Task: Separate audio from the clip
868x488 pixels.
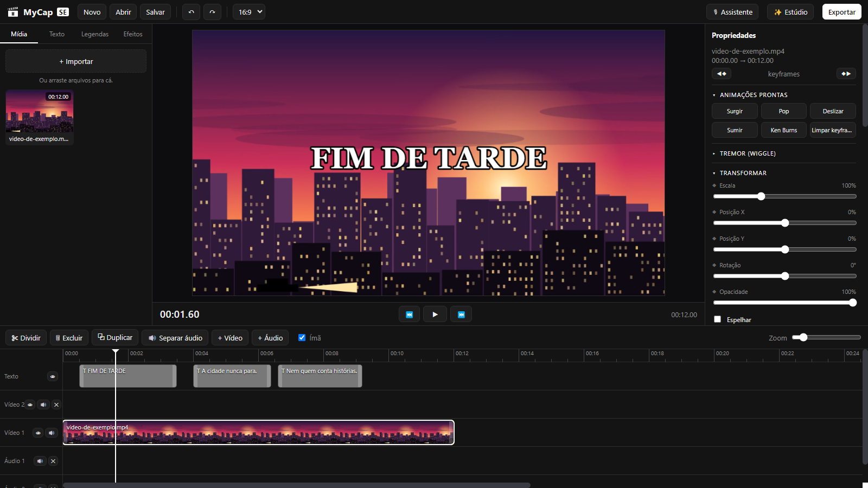Action: point(175,338)
